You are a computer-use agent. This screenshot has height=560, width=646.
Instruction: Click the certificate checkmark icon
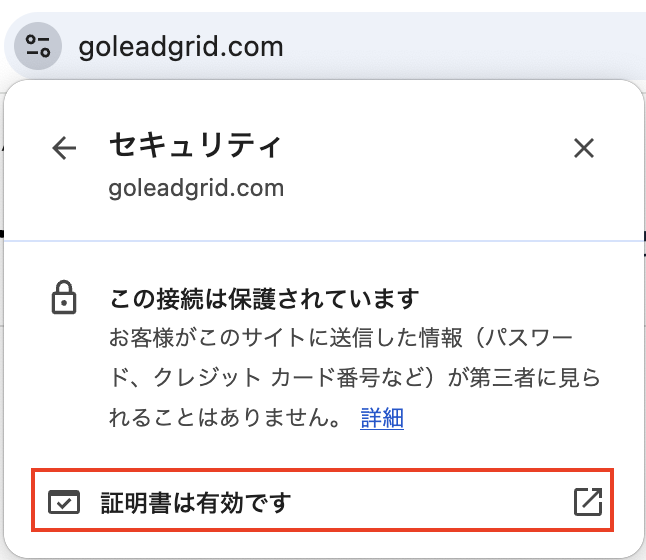coord(64,502)
